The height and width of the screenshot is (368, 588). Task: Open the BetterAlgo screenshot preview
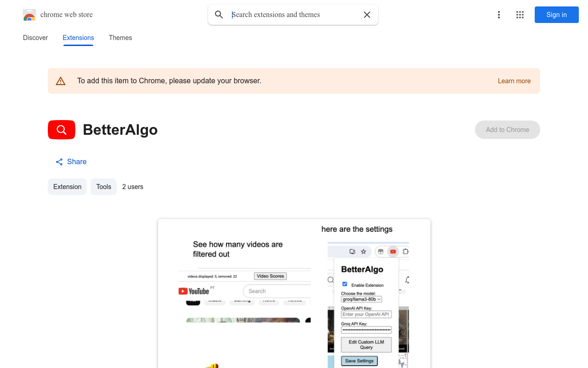pos(294,293)
